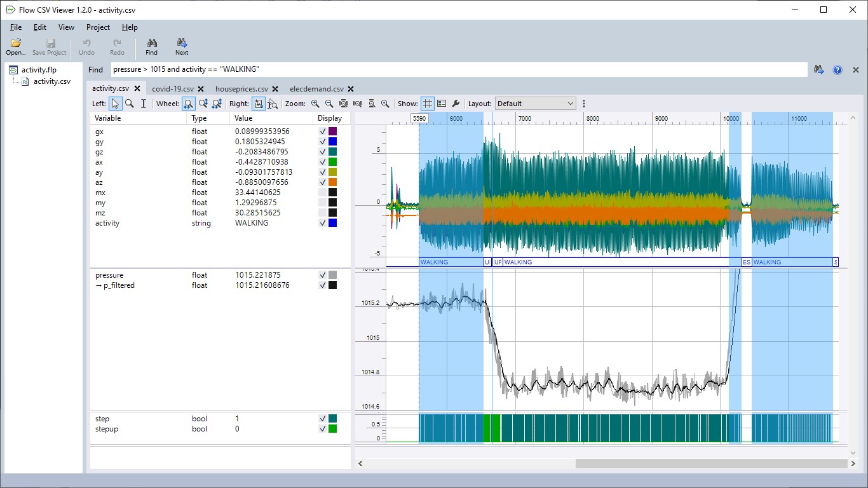Select the first Right-button mode icon
Image resolution: width=868 pixels, height=488 pixels.
[259, 104]
